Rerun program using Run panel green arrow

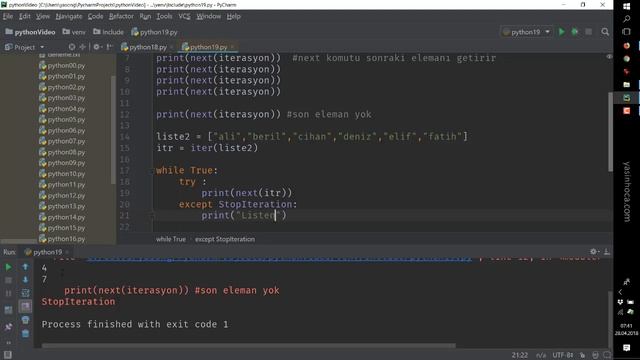point(8,267)
